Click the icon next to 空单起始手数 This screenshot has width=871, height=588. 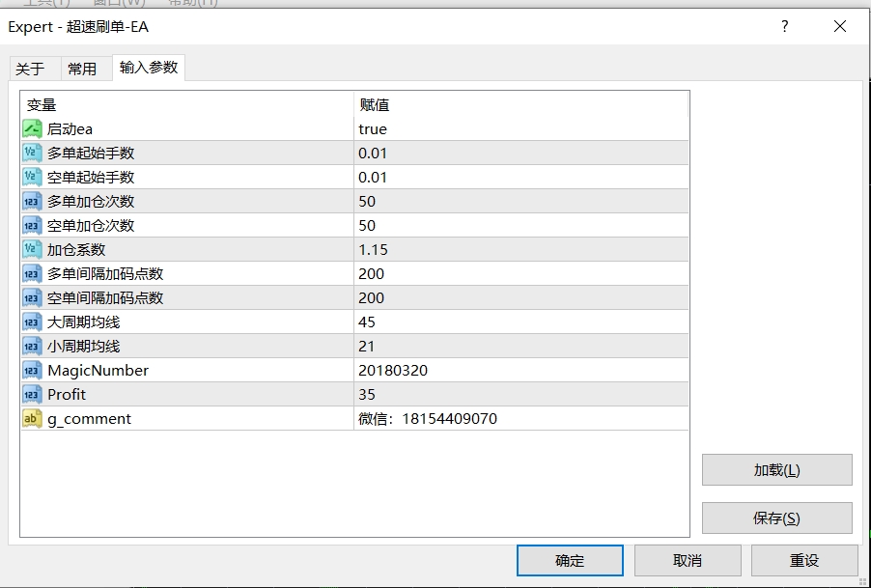tap(32, 178)
